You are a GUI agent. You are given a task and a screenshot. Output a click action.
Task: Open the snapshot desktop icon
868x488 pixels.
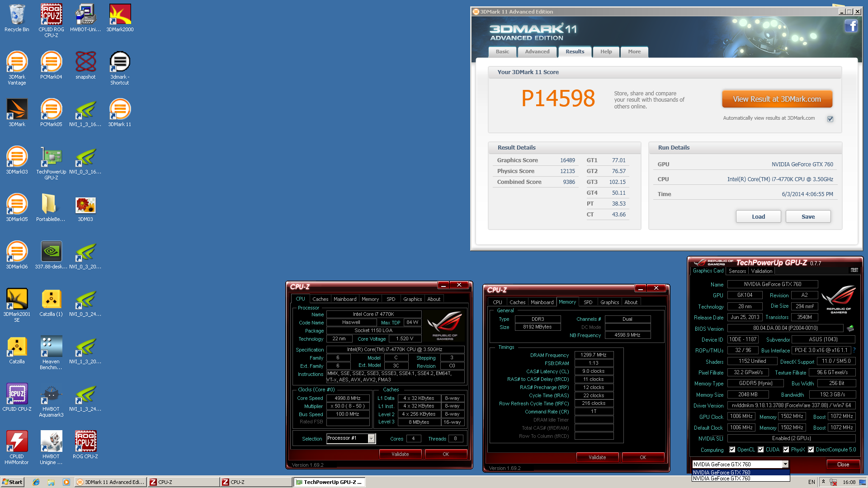coord(85,66)
